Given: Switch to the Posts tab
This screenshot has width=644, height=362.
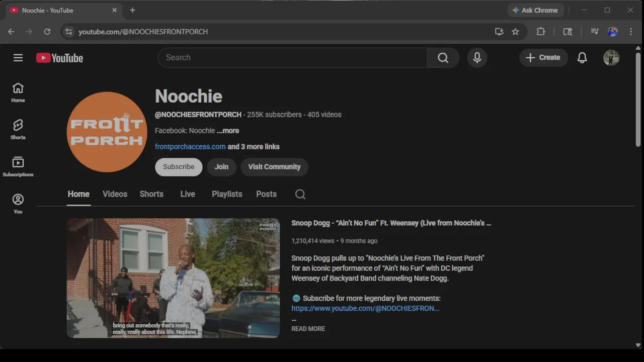Looking at the screenshot, I should [x=266, y=194].
